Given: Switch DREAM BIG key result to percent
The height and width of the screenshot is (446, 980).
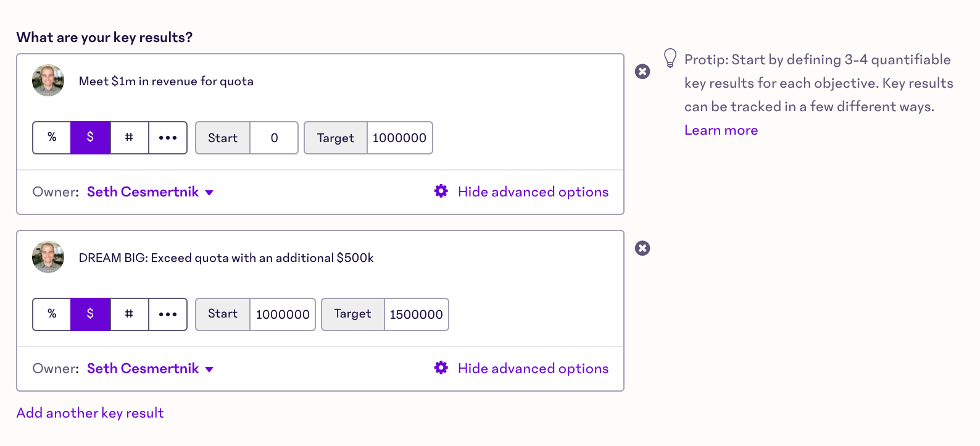Looking at the screenshot, I should (x=52, y=314).
